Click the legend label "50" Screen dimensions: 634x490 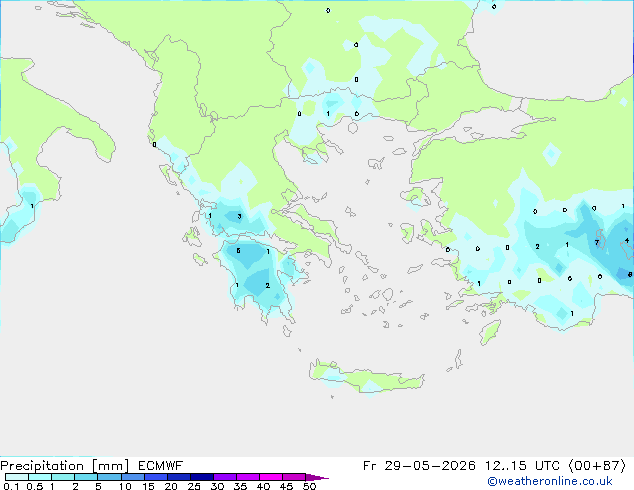310,486
